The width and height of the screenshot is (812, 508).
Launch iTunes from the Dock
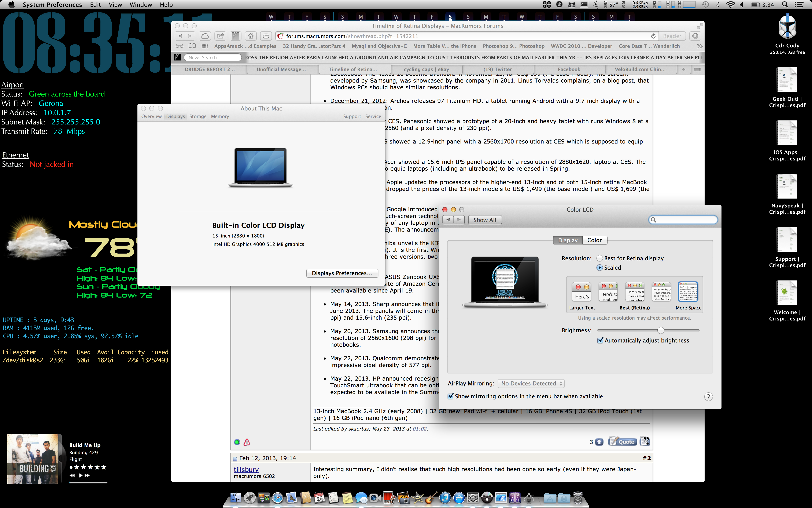(x=445, y=498)
